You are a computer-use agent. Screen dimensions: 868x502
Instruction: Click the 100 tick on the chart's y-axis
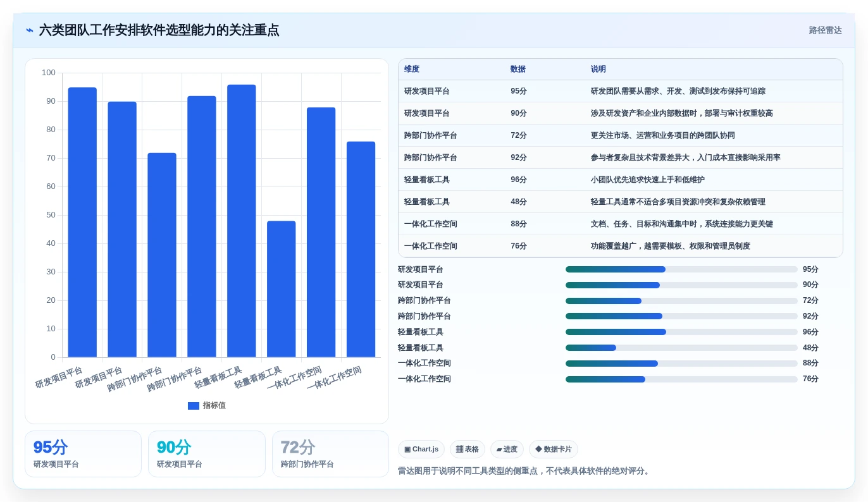(x=49, y=73)
